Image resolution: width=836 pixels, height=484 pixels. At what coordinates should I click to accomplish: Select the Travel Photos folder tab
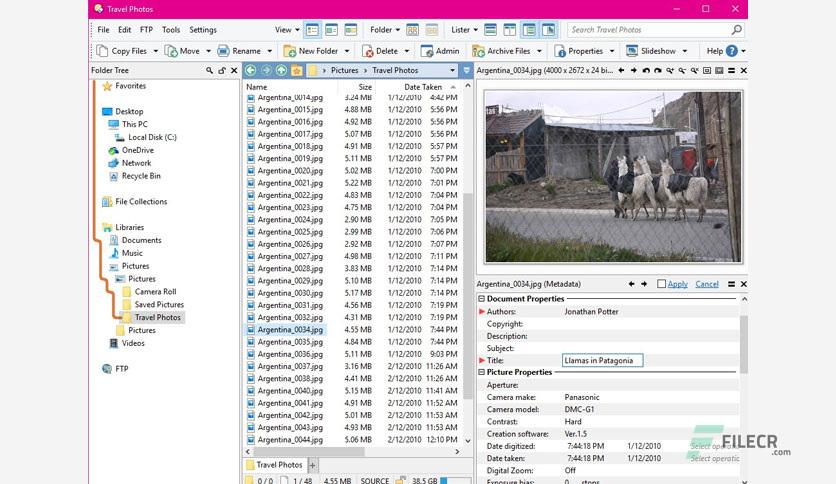point(275,465)
